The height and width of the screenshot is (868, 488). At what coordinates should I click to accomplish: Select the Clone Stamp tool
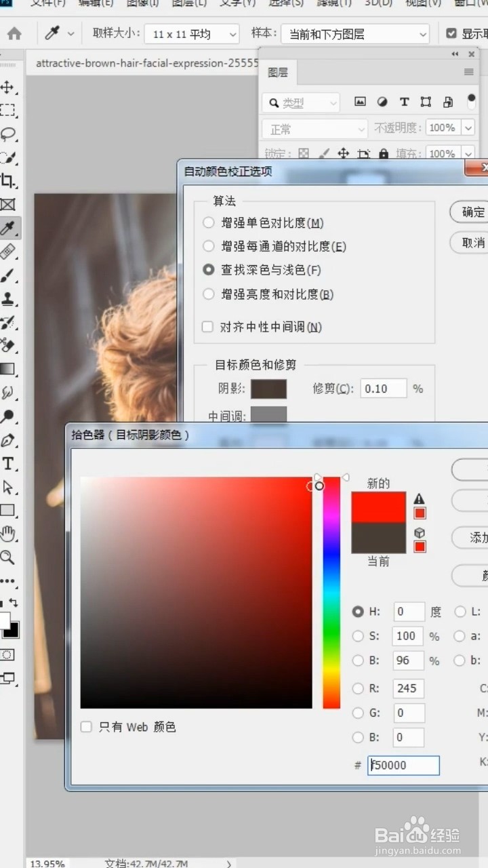tap(8, 298)
